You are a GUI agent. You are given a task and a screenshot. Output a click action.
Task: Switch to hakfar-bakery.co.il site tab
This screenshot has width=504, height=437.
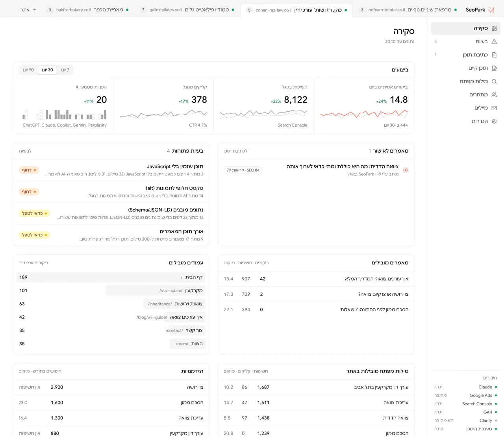89,10
